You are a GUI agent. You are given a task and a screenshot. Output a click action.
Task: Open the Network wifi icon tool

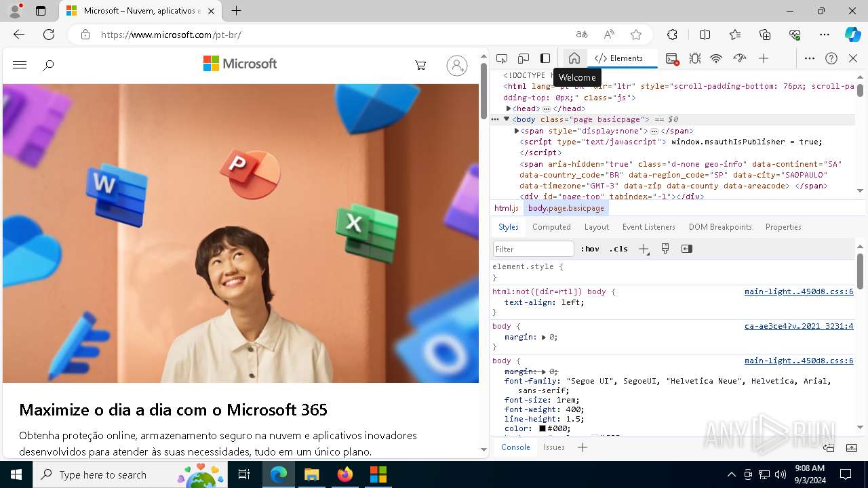716,58
